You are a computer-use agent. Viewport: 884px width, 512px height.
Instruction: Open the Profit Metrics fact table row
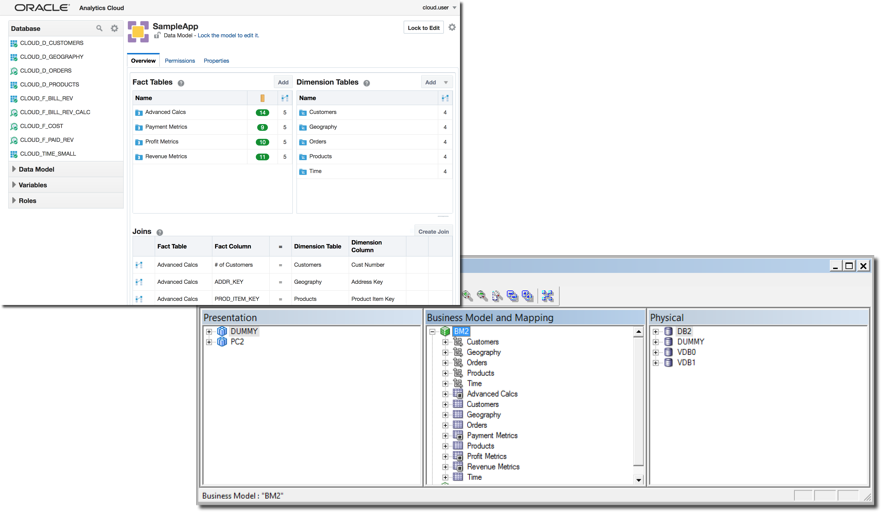point(212,142)
